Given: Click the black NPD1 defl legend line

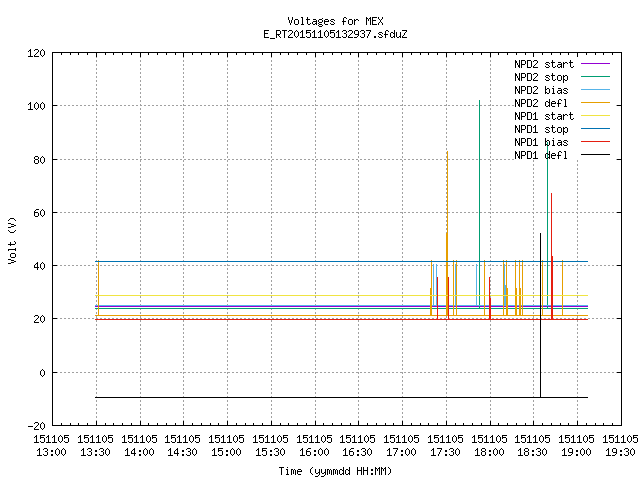Looking at the screenshot, I should click(x=595, y=155).
